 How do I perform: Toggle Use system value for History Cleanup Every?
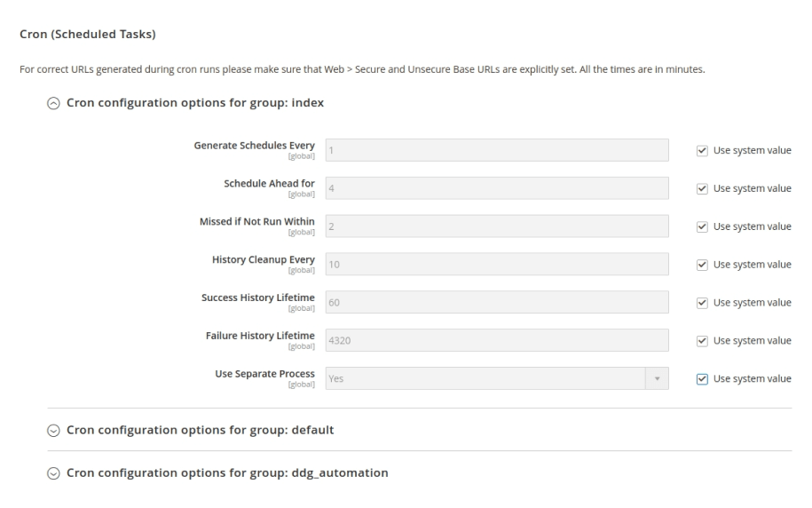pyautogui.click(x=704, y=265)
